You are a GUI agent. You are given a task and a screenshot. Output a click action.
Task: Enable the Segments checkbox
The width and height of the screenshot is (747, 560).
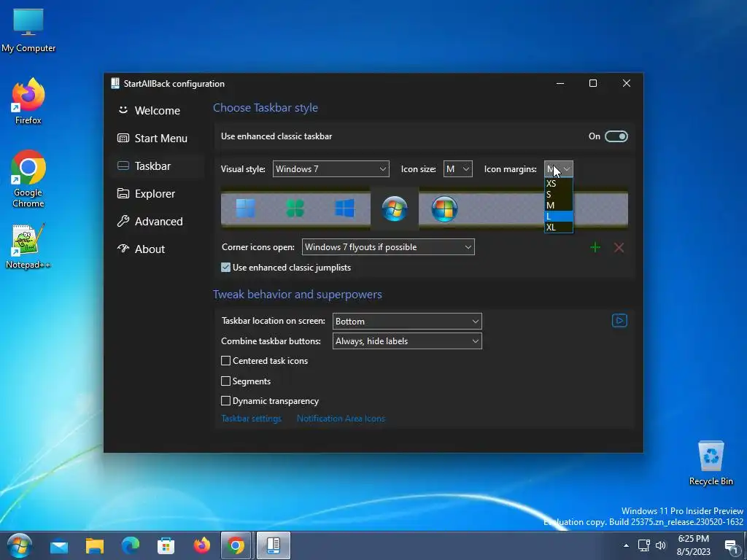[226, 381]
